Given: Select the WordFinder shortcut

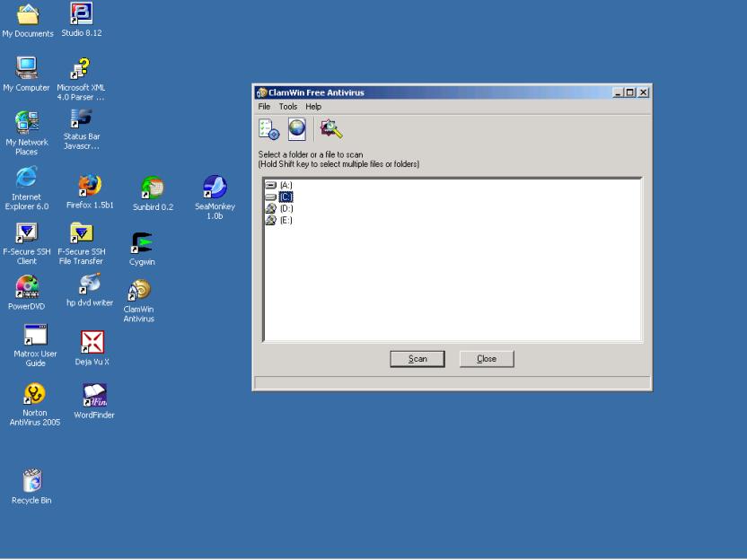Looking at the screenshot, I should point(94,401).
